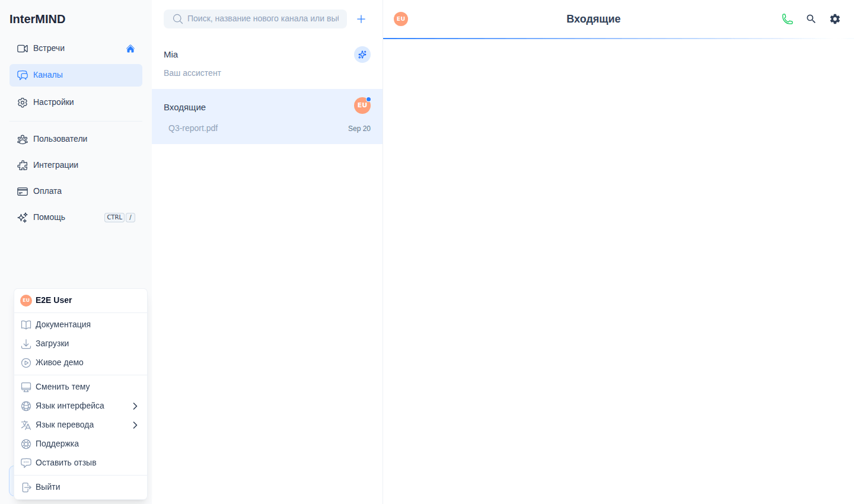Click the Q3-report.pdf message preview

click(x=193, y=128)
